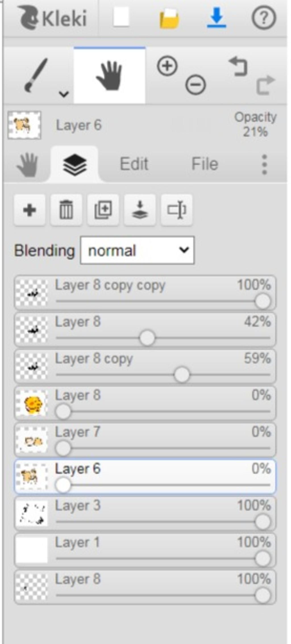291x644 pixels.
Task: Select the Hand pan tool
Action: (x=109, y=76)
